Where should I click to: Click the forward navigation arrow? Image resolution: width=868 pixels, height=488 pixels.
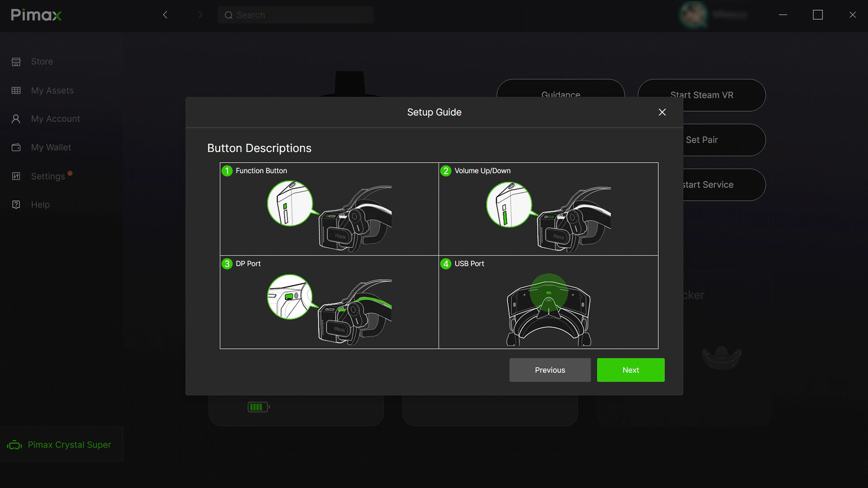click(x=200, y=14)
